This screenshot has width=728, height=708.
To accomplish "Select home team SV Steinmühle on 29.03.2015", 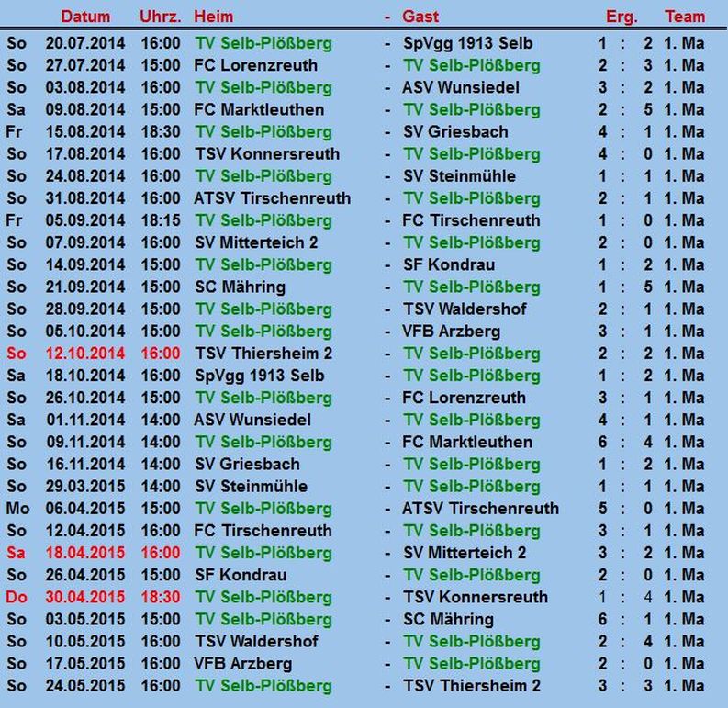I will (251, 487).
